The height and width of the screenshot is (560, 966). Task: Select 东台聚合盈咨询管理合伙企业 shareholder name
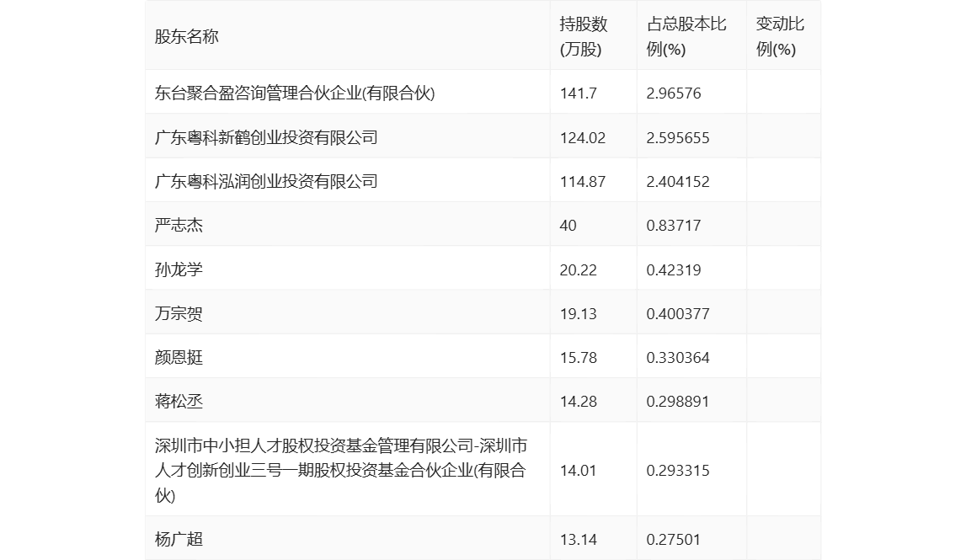coord(295,93)
